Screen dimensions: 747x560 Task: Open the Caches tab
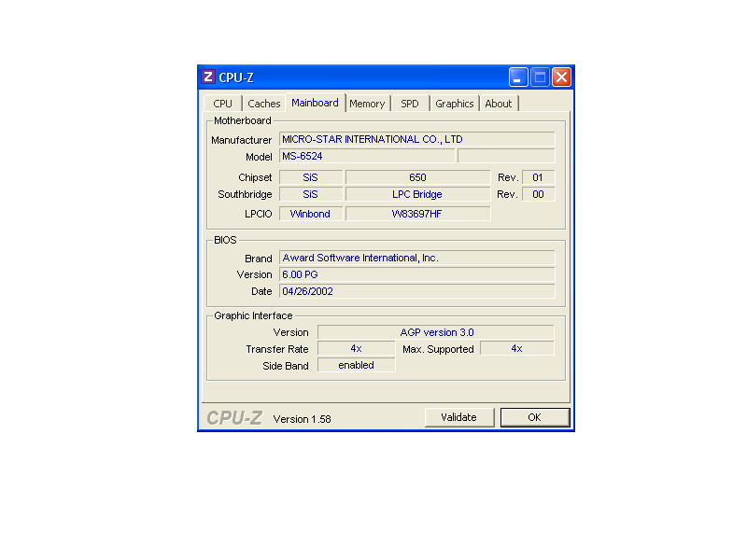click(264, 104)
